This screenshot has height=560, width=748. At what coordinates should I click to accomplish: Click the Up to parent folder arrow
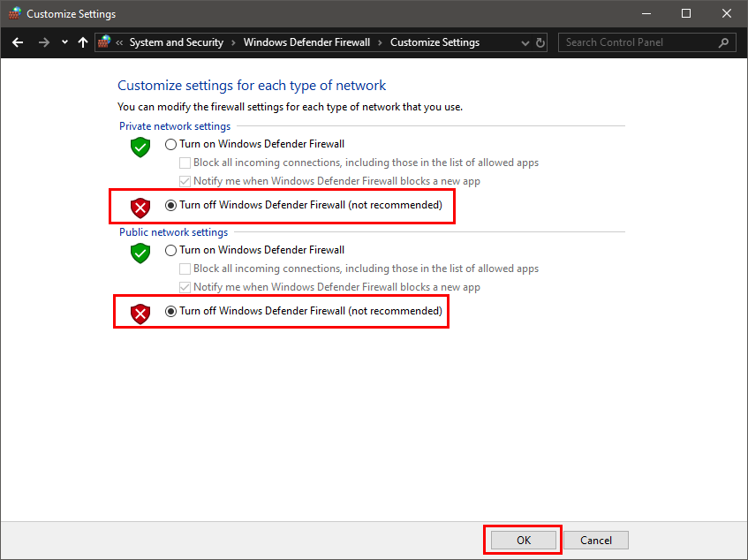83,42
